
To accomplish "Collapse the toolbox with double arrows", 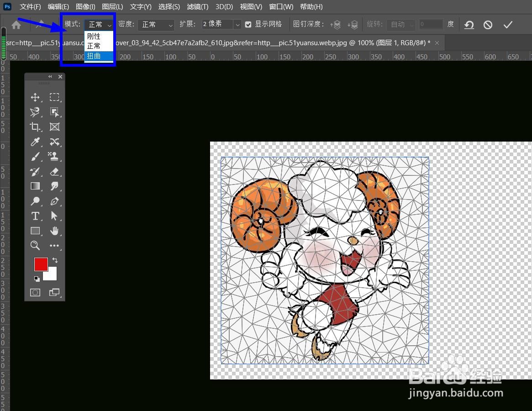I will (x=50, y=77).
